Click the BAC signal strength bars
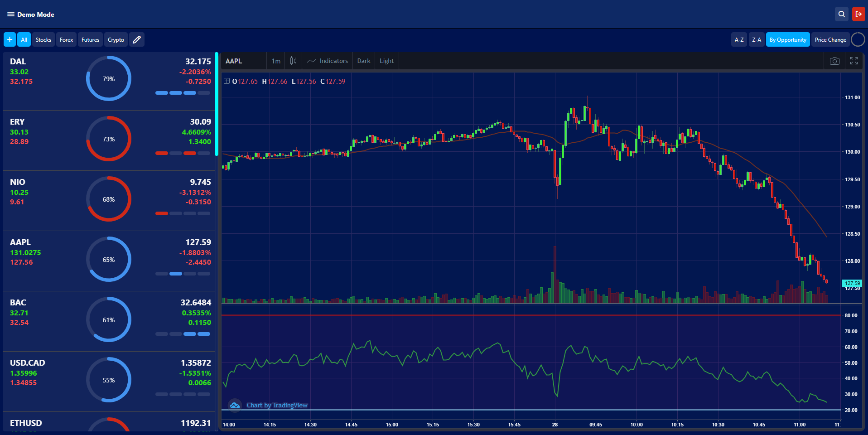The image size is (868, 435). tap(183, 334)
